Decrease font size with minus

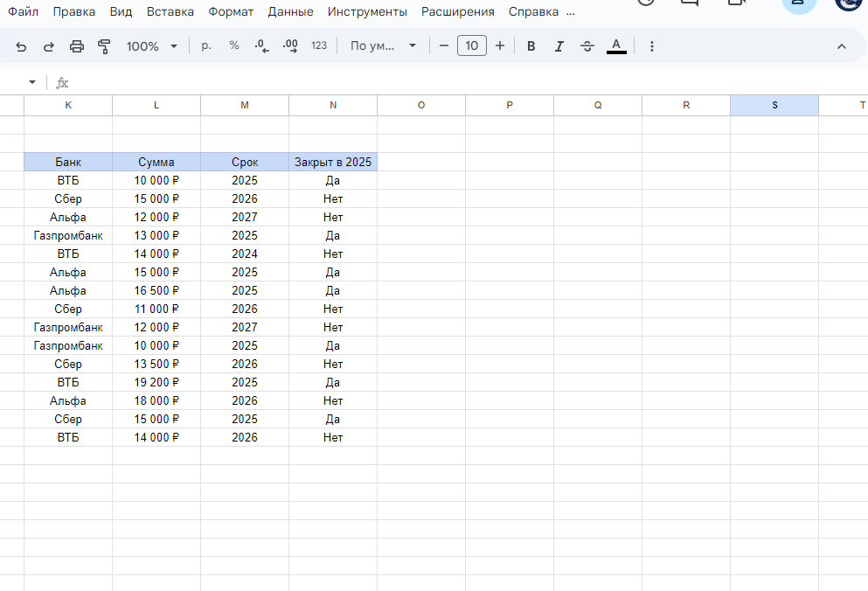(444, 46)
